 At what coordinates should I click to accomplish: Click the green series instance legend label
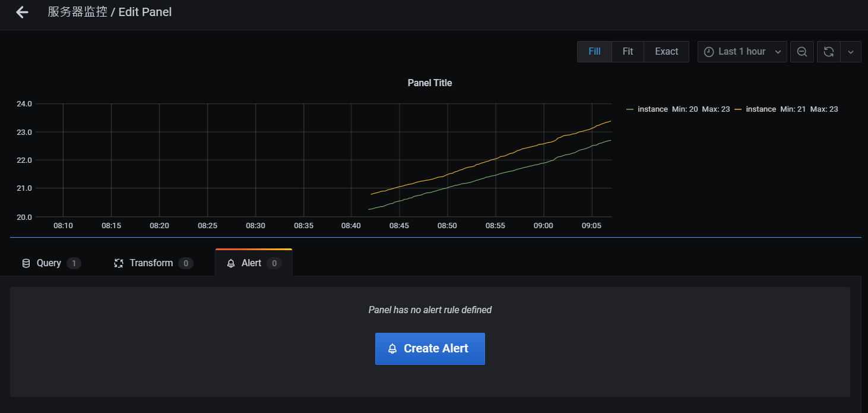pos(652,109)
